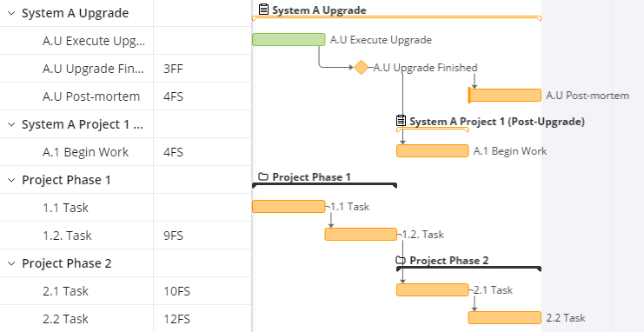The height and width of the screenshot is (332, 644).
Task: Collapse the System A Upgrade row
Action: coord(11,13)
